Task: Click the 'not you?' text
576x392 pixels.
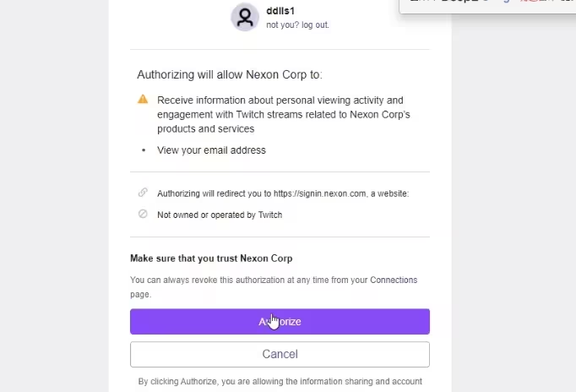Action: pyautogui.click(x=283, y=25)
